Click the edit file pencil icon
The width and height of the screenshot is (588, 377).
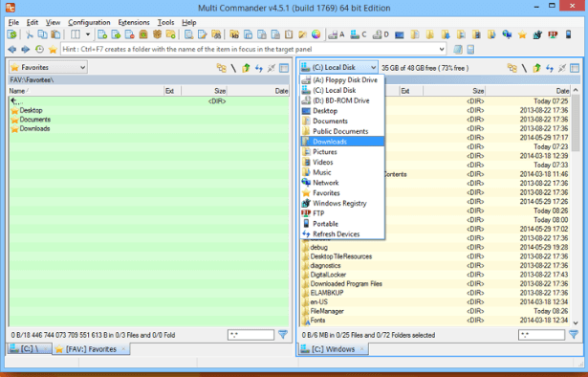point(203,34)
